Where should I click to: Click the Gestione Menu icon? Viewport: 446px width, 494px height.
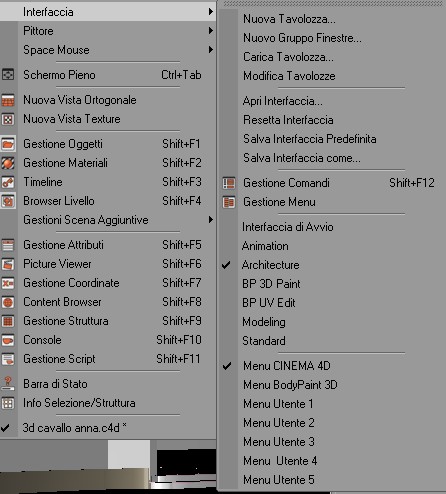pyautogui.click(x=229, y=202)
